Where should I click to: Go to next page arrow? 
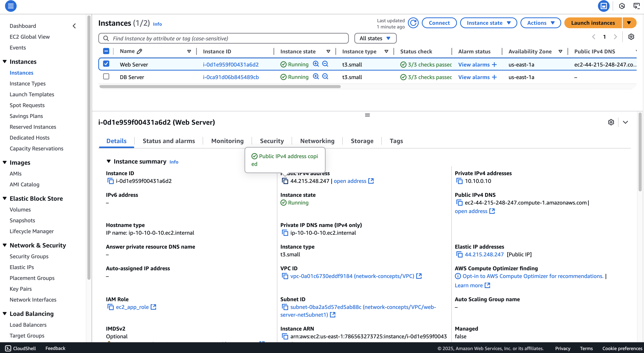pos(615,37)
